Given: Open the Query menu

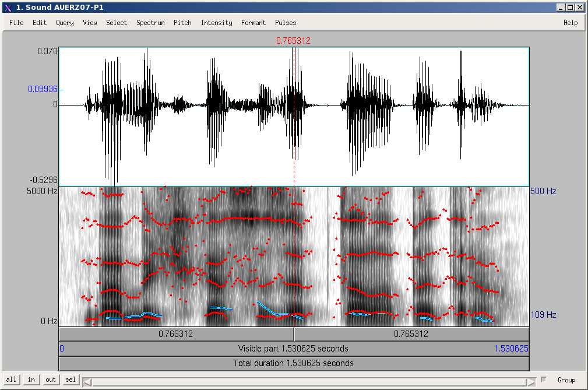Looking at the screenshot, I should [65, 23].
